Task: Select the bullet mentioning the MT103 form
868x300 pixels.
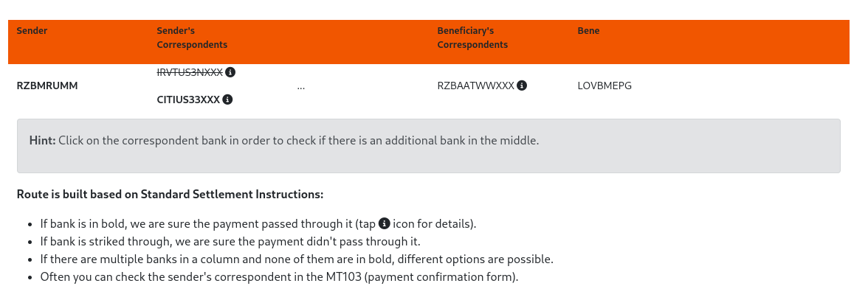Action: pyautogui.click(x=279, y=277)
